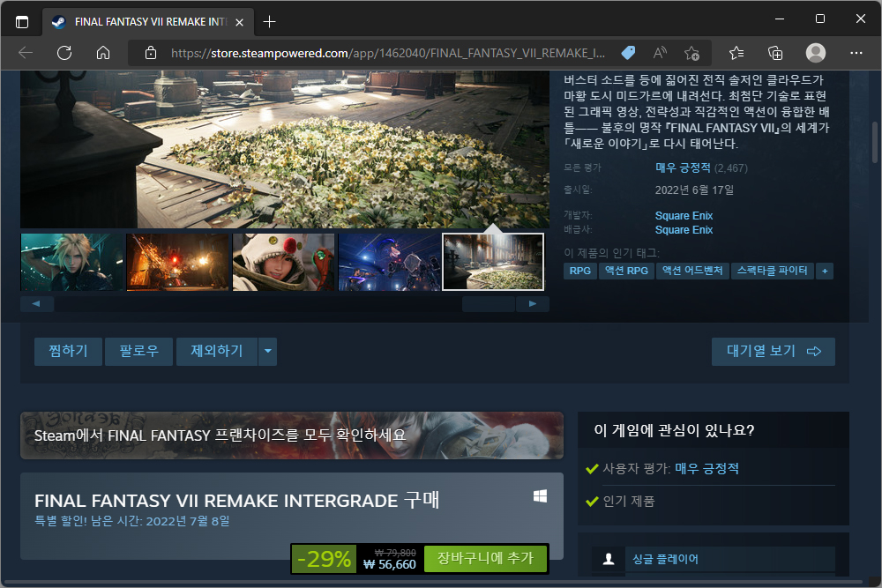
Task: Select the Yuffie moogle hood thumbnail
Action: click(283, 262)
